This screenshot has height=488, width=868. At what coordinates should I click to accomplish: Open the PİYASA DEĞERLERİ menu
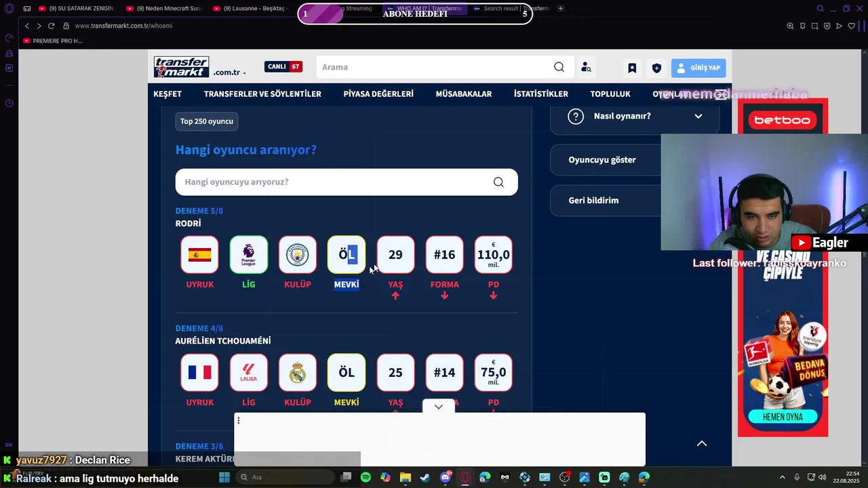click(378, 94)
